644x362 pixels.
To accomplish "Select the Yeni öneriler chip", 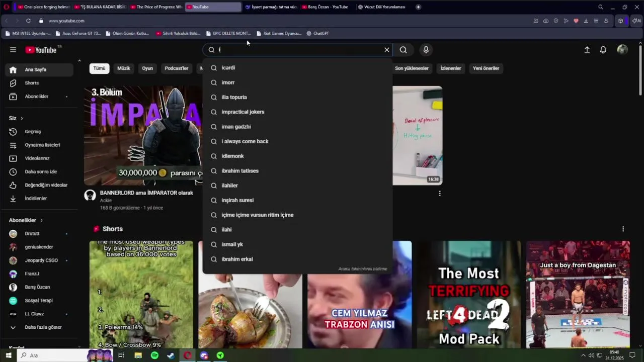I will (x=486, y=68).
